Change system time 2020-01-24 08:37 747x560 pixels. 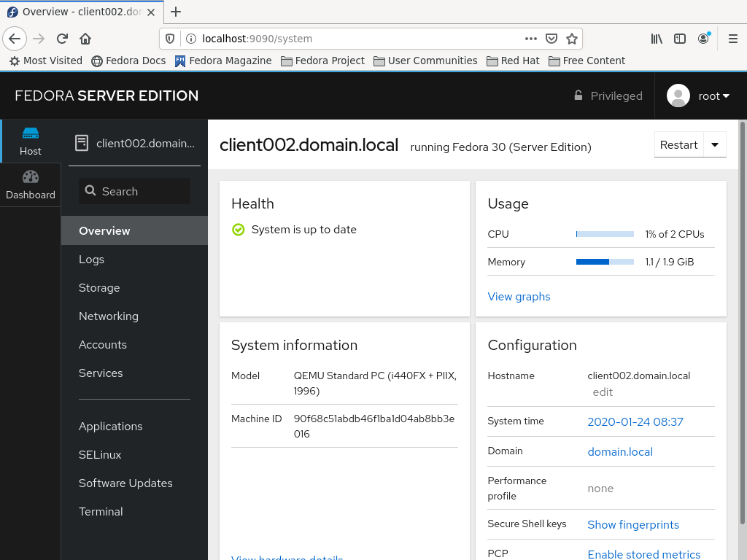(x=635, y=422)
